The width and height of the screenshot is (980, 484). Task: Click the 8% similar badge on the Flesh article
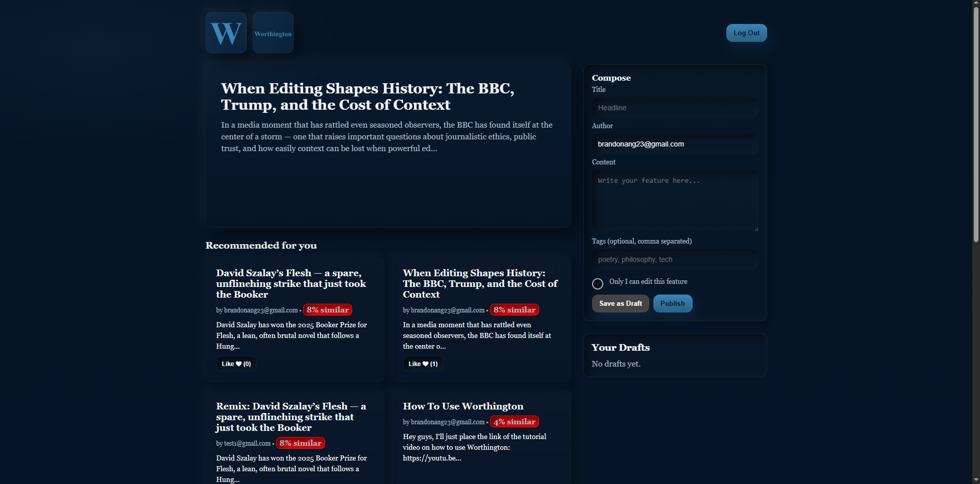tap(328, 309)
